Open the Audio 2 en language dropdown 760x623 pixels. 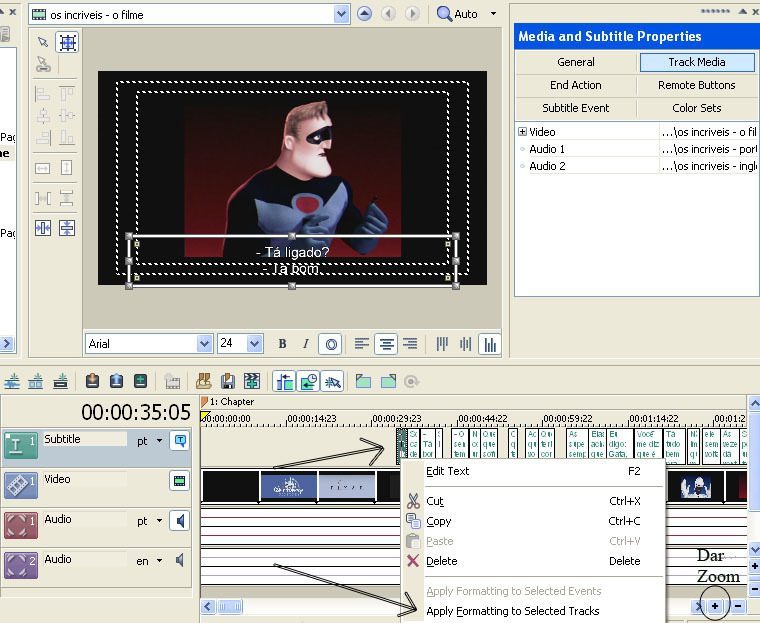[159, 561]
